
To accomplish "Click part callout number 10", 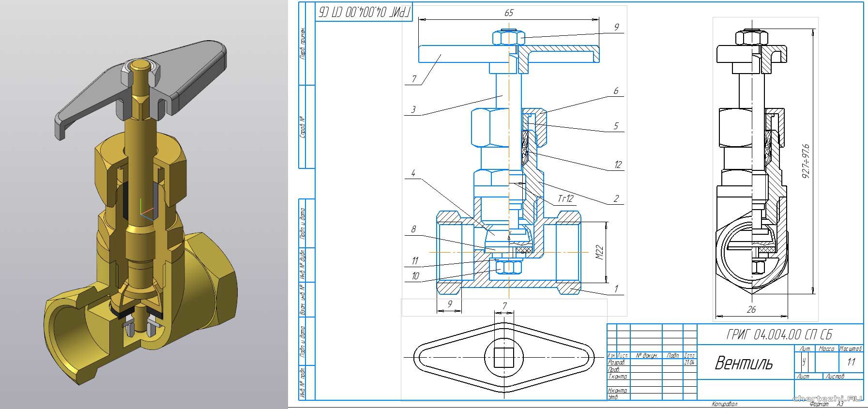I will coord(415,276).
